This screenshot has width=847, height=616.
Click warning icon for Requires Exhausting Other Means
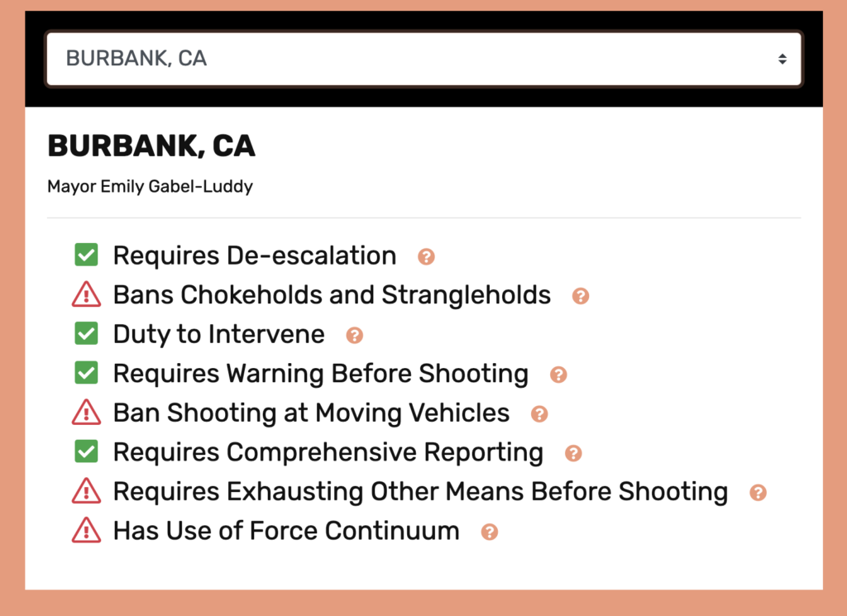click(86, 491)
